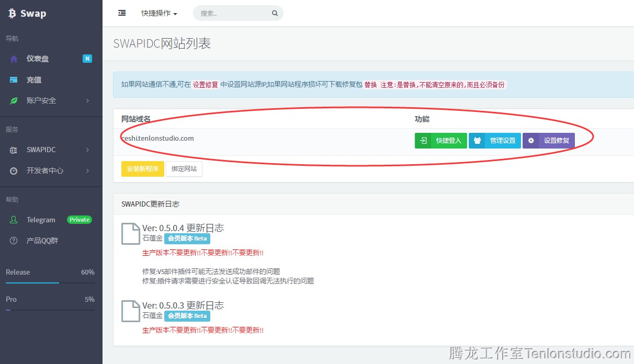Click the 充值 card icon
The height and width of the screenshot is (364, 634).
pyautogui.click(x=14, y=80)
